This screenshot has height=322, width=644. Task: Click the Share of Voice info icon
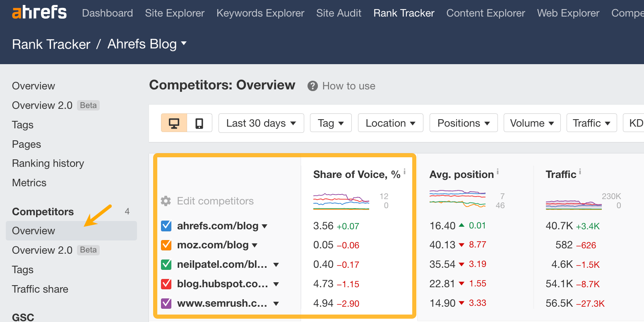(404, 171)
